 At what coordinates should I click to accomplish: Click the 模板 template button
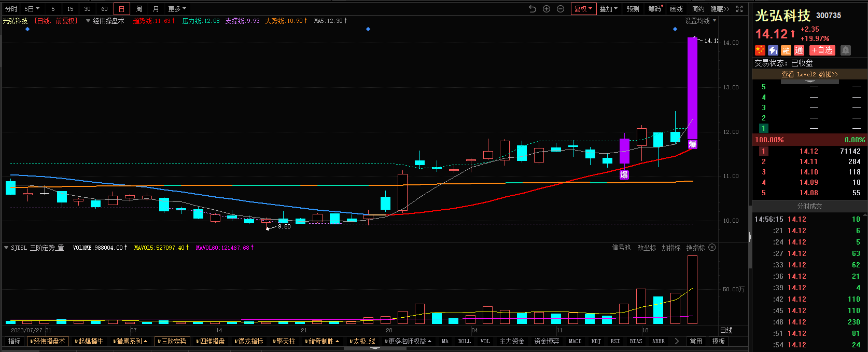[x=719, y=341]
